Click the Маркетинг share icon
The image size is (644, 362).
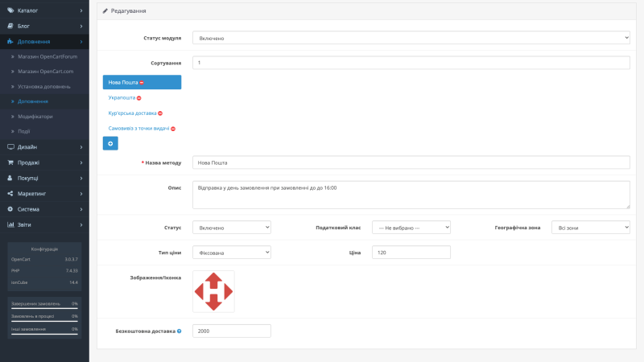(x=10, y=193)
